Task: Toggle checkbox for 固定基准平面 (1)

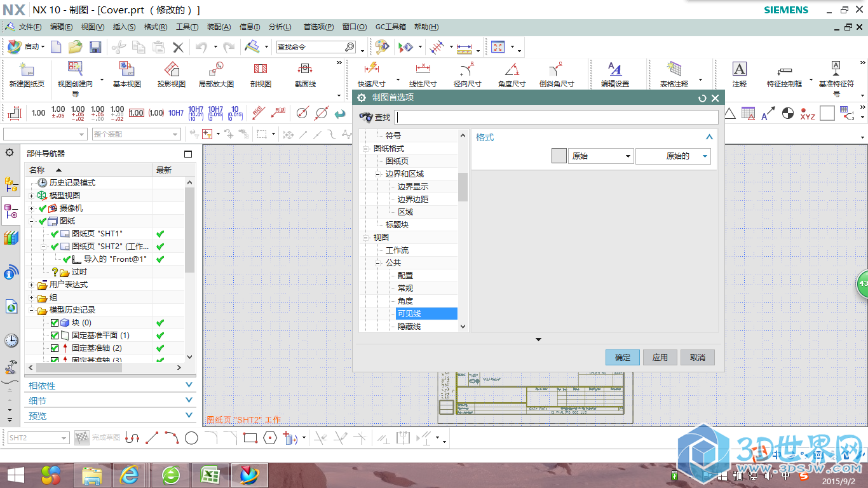Action: [55, 335]
